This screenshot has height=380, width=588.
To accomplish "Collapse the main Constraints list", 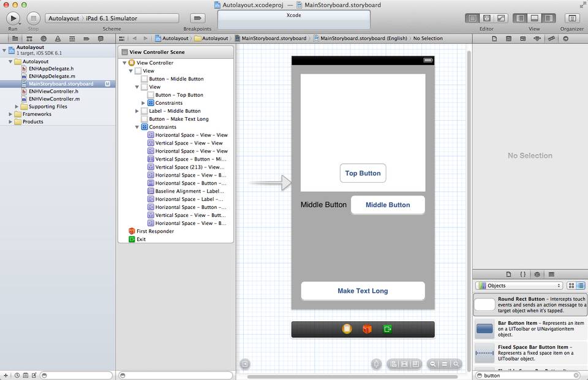I will pos(137,127).
